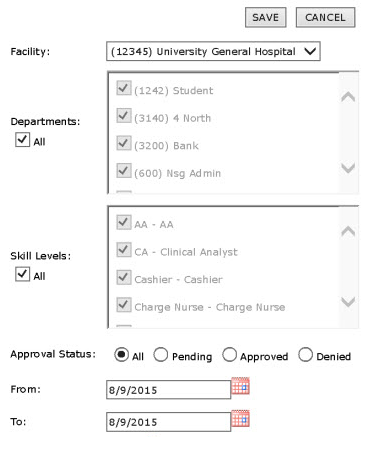
Task: Click the From date input field
Action: [x=168, y=390]
